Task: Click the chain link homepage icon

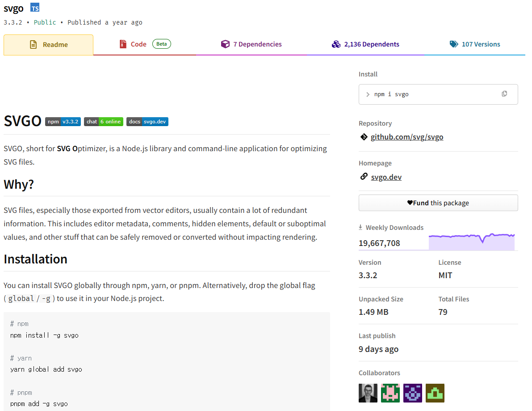Action: (x=364, y=176)
